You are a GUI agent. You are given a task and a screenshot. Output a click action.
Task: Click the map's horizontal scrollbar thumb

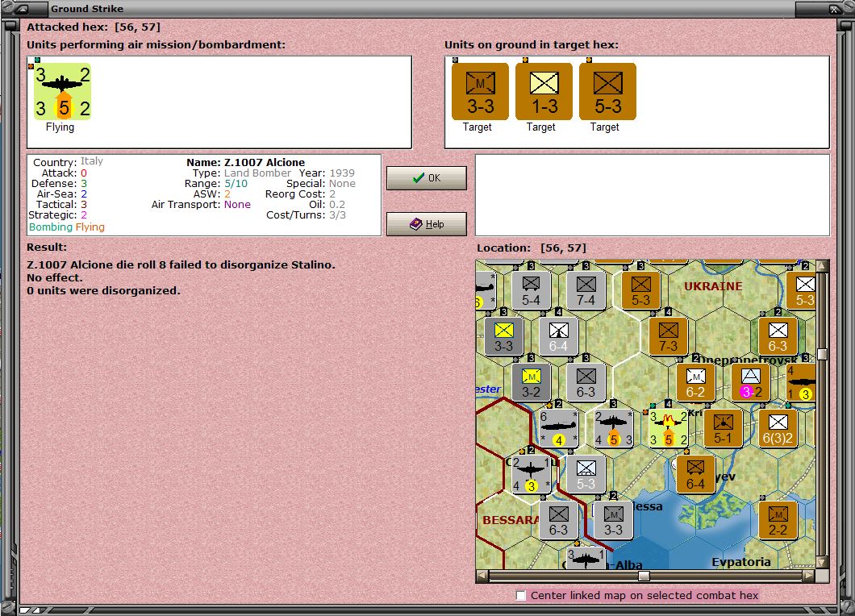click(644, 576)
